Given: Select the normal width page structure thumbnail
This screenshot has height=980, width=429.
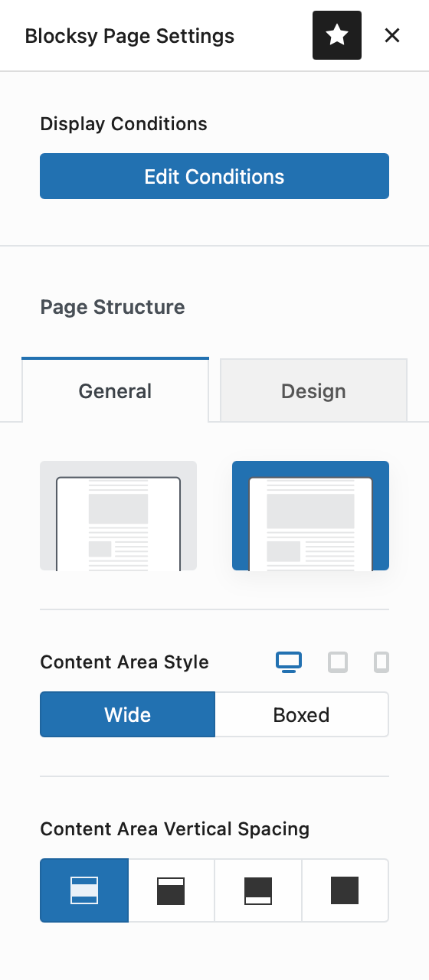Looking at the screenshot, I should 310,515.
